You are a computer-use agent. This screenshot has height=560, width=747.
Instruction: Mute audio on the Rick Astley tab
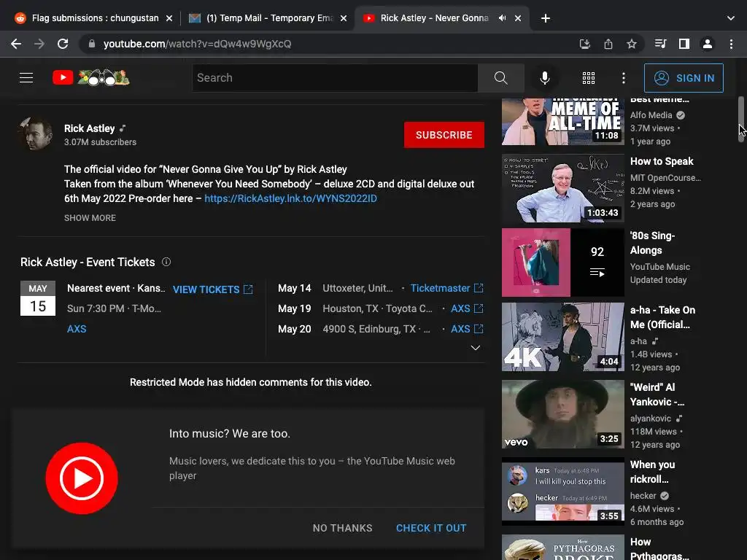[502, 18]
